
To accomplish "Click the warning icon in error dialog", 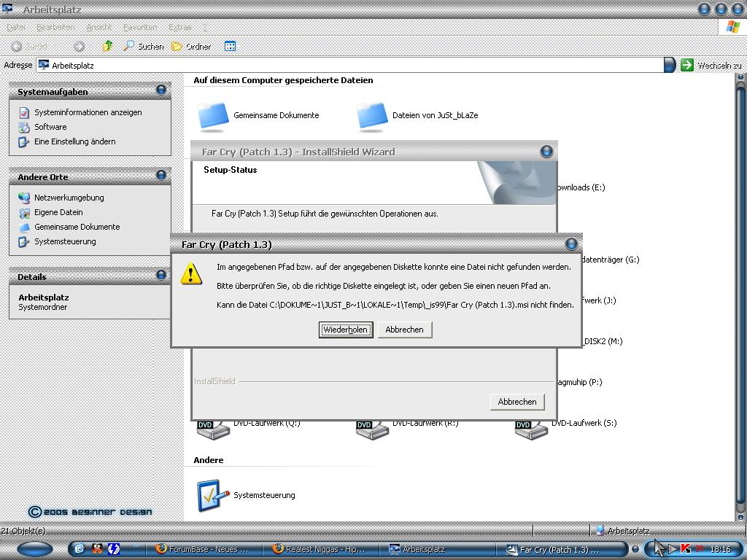I will coord(191,273).
